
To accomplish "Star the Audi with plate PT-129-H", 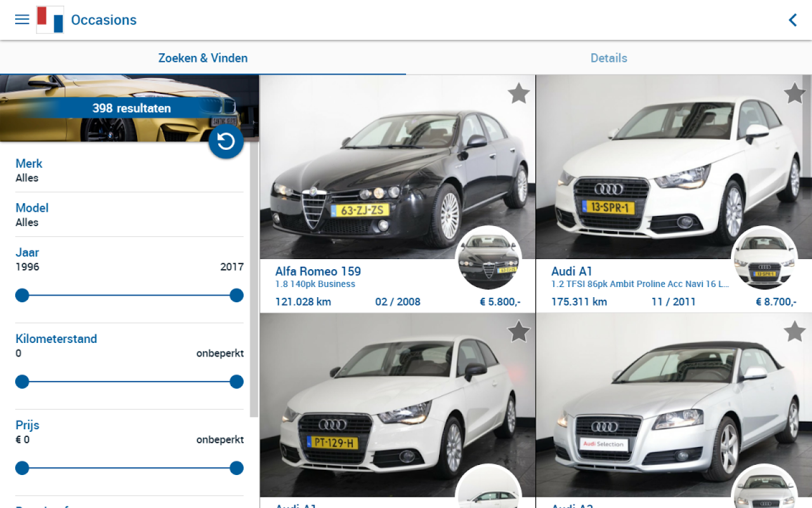I will click(519, 331).
